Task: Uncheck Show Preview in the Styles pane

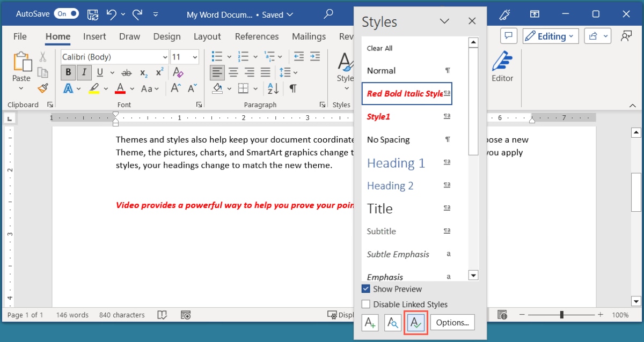Action: 366,289
